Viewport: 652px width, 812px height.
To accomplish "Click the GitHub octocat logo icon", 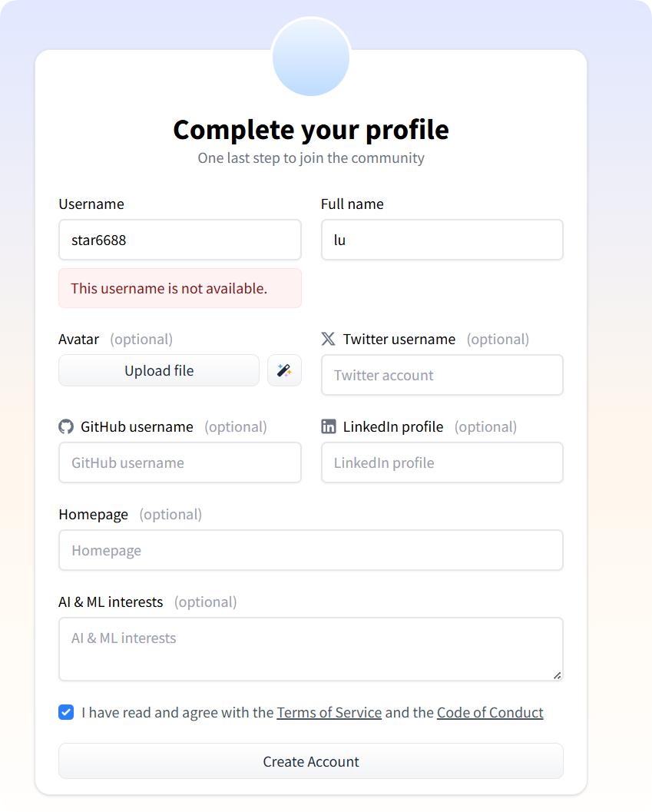I will pyautogui.click(x=66, y=426).
